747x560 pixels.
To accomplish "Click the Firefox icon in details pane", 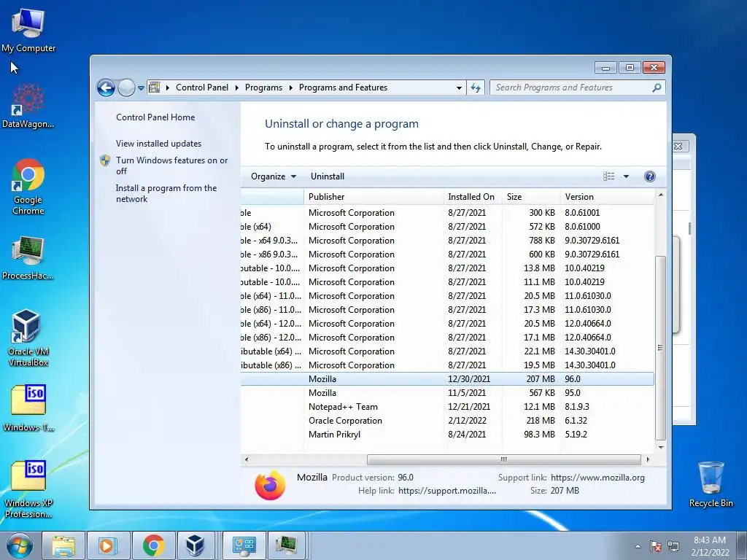I will (x=270, y=485).
